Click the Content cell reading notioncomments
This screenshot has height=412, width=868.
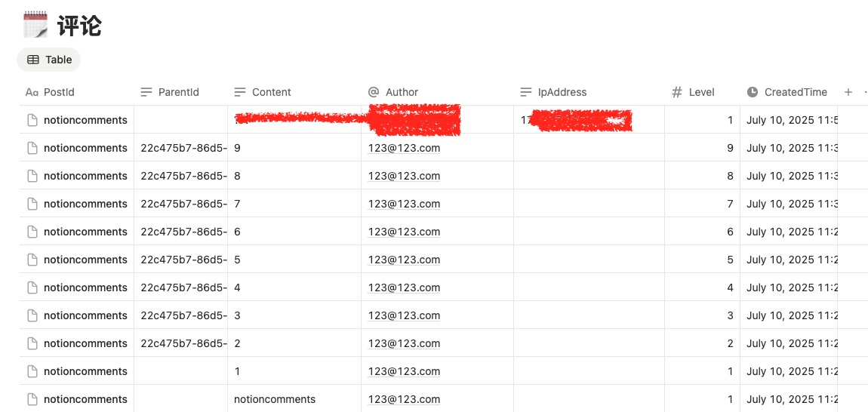click(275, 399)
